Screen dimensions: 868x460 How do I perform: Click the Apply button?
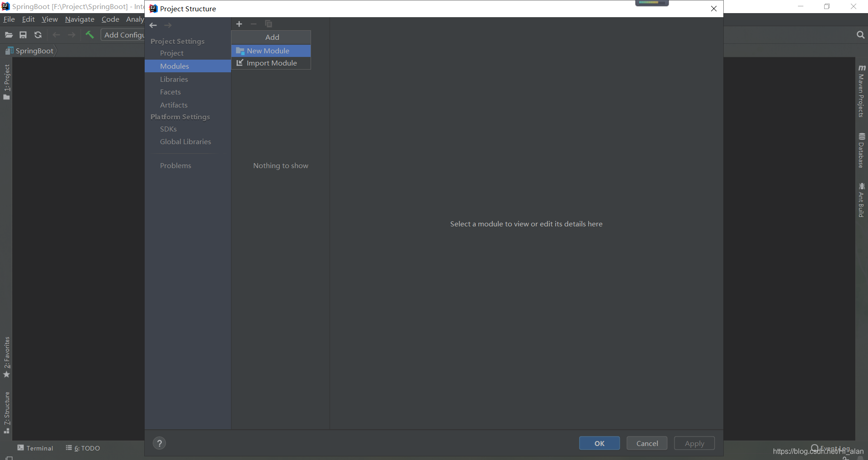[x=694, y=443]
